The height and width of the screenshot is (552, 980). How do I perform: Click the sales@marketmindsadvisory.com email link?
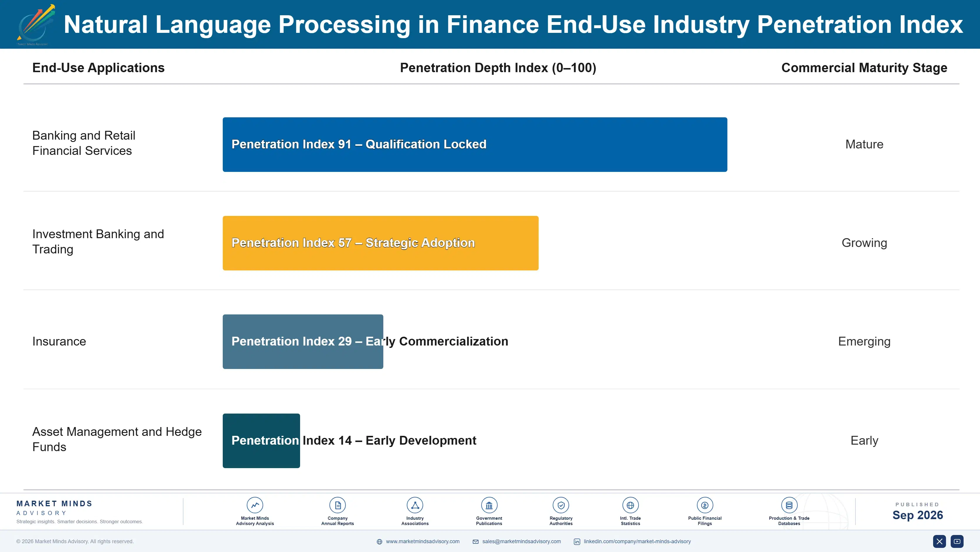[522, 541]
